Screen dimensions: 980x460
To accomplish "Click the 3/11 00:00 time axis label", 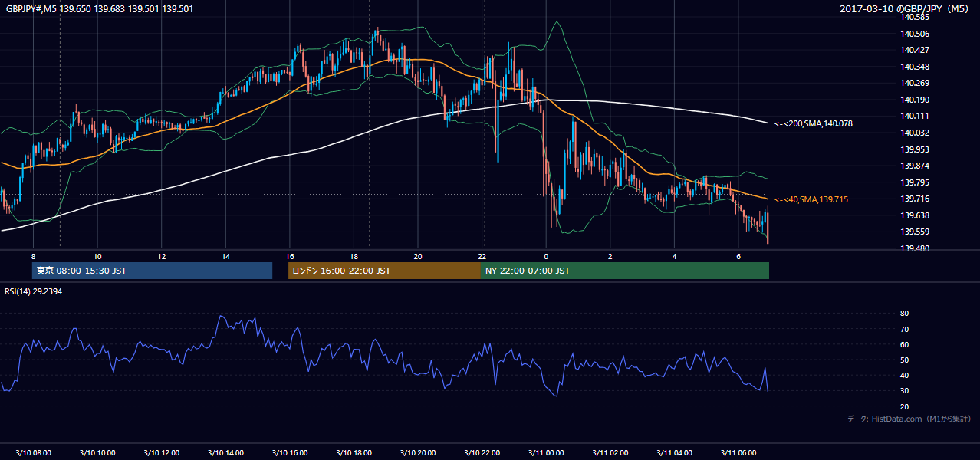I will (x=546, y=453).
